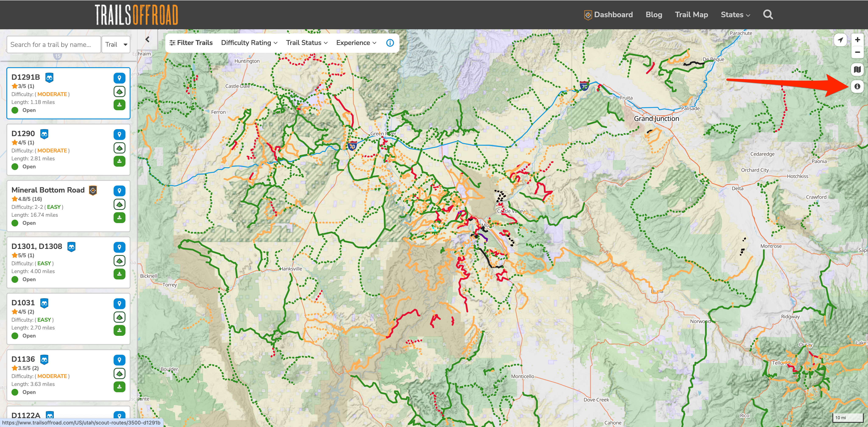Open the D1136 trail title

click(x=23, y=359)
